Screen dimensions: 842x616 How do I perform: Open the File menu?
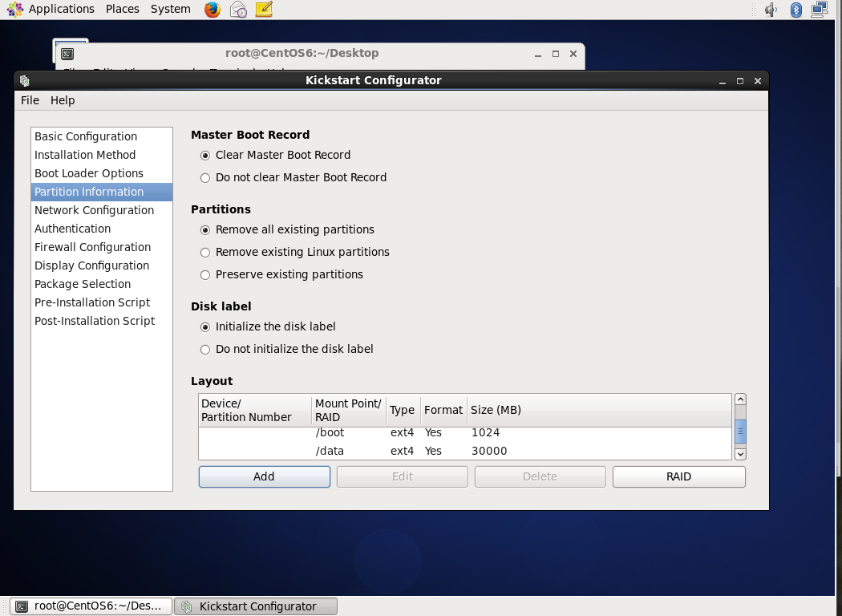[30, 100]
